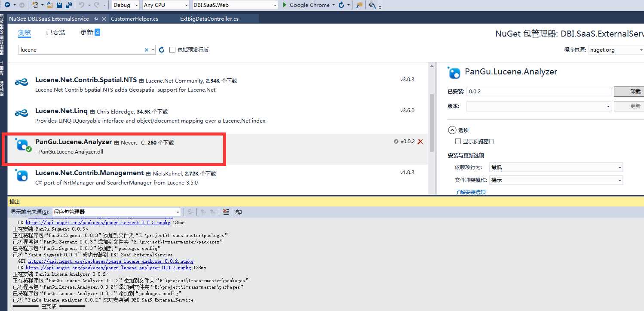
Task: Open the search history dropdown arrow in search box
Action: pyautogui.click(x=153, y=50)
